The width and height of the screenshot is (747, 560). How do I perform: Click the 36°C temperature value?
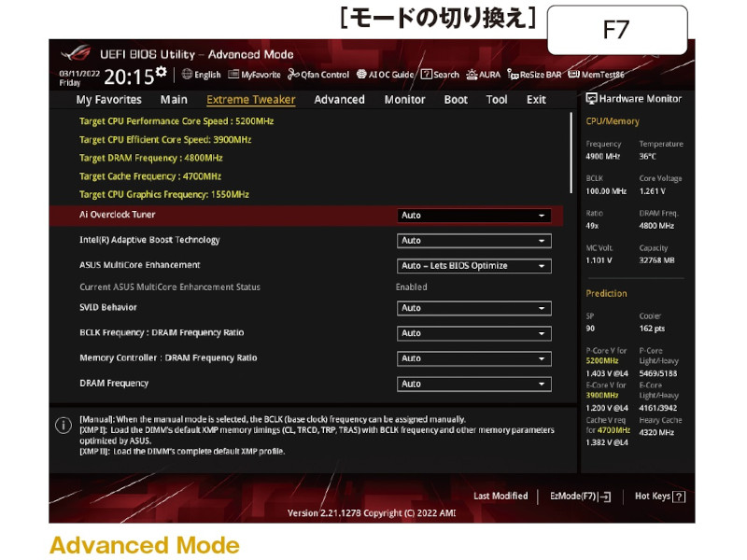647,156
